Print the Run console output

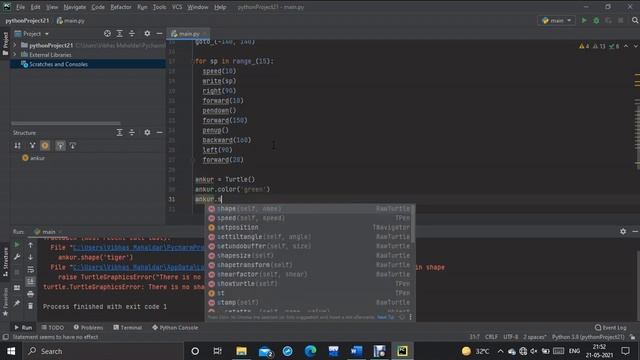(x=31, y=294)
